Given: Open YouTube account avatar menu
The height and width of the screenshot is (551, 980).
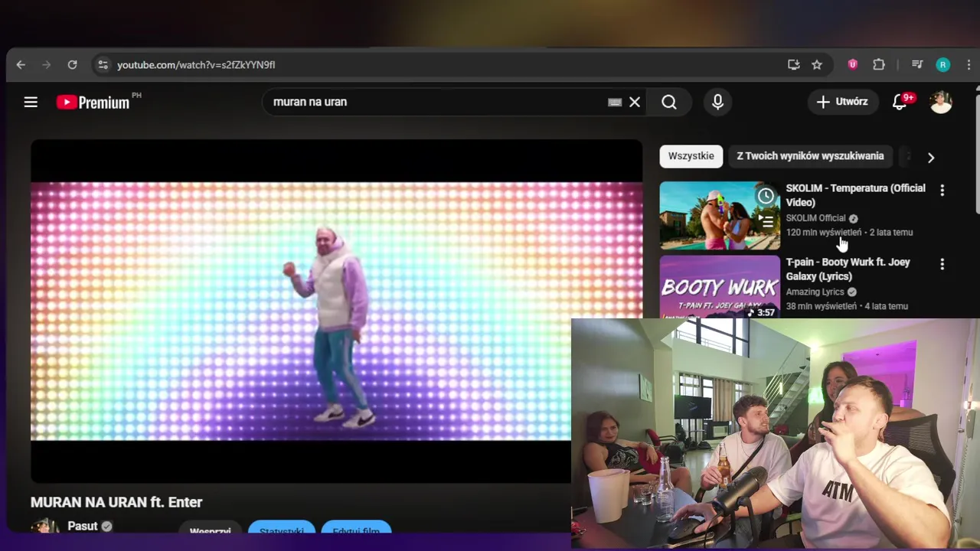Looking at the screenshot, I should pyautogui.click(x=941, y=102).
